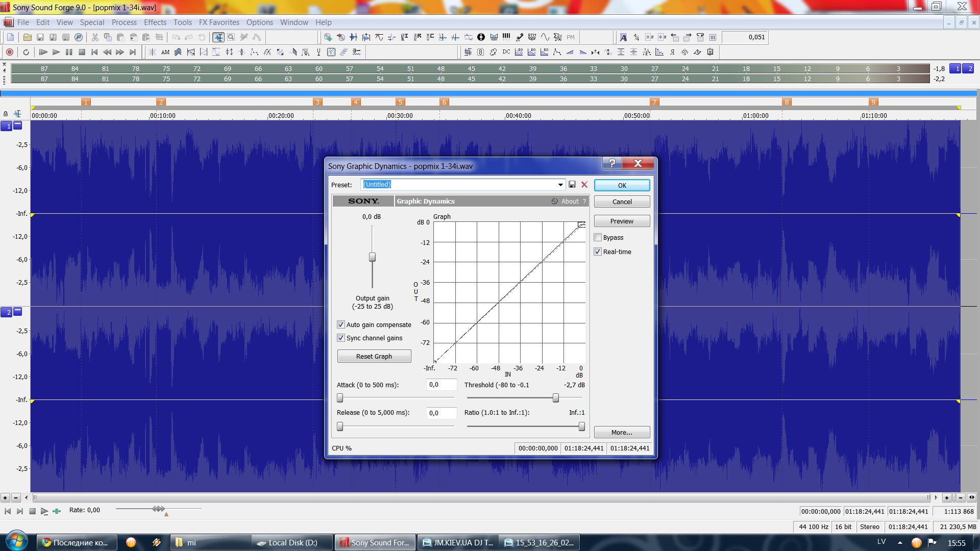Rewind the cursor
Viewport: 980px width, 551px height.
point(107,52)
